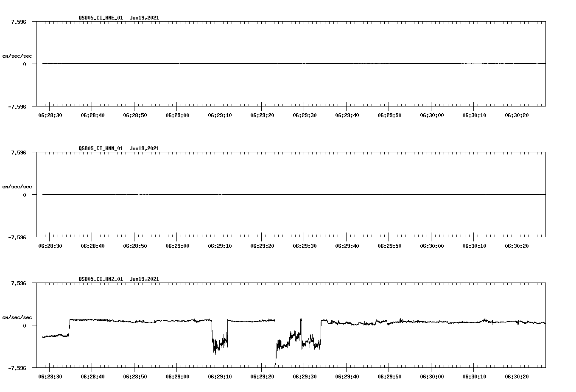Select 06:30:00 time label under HNZ chart

pyautogui.click(x=432, y=377)
